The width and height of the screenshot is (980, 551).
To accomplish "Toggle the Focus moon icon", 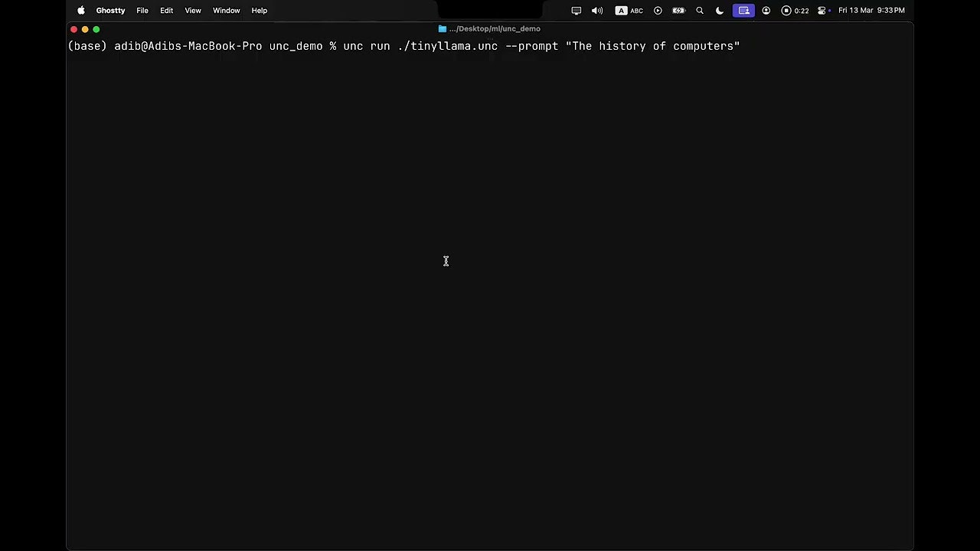I will click(x=720, y=11).
